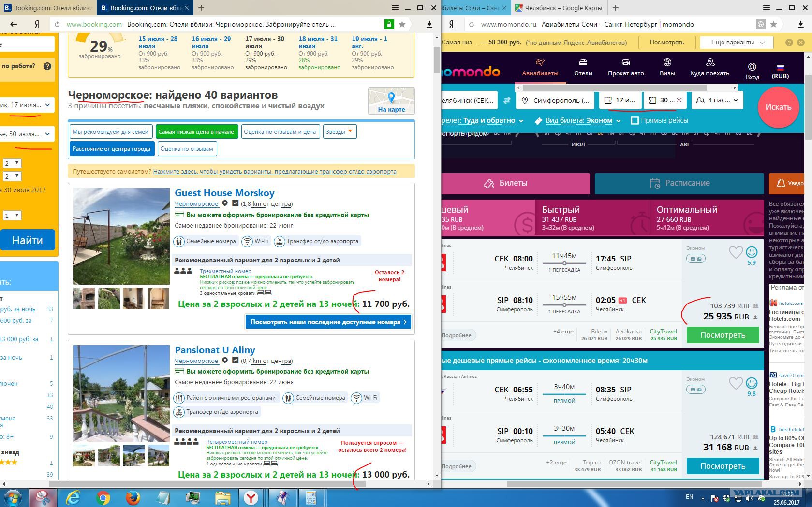Open Internet Explorer from the taskbar
Image resolution: width=812 pixels, height=507 pixels.
pyautogui.click(x=74, y=497)
